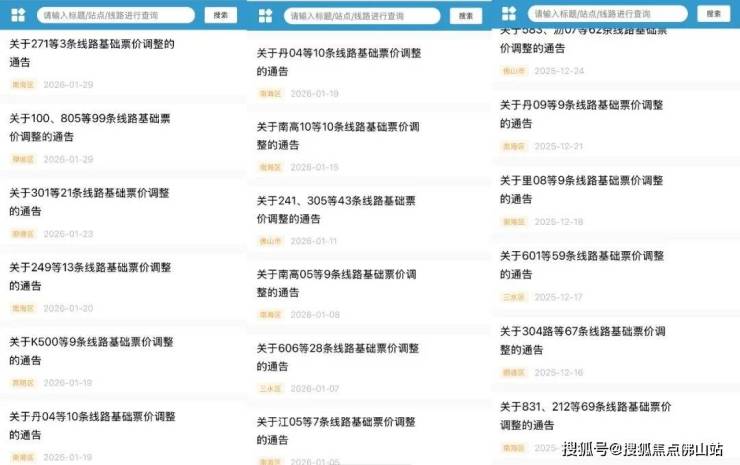Open notice 关于304路等67条线路基础票价调整的通告
This screenshot has width=740, height=465.
click(583, 341)
